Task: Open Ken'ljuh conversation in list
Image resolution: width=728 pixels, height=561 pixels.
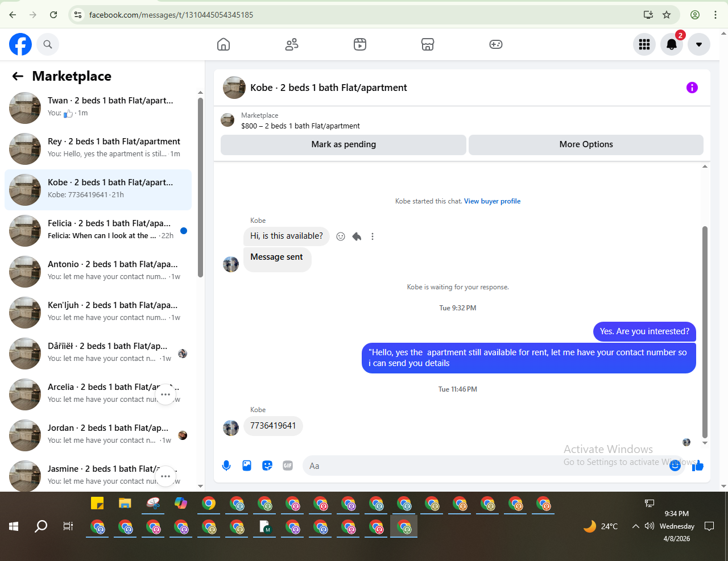Action: [x=98, y=313]
